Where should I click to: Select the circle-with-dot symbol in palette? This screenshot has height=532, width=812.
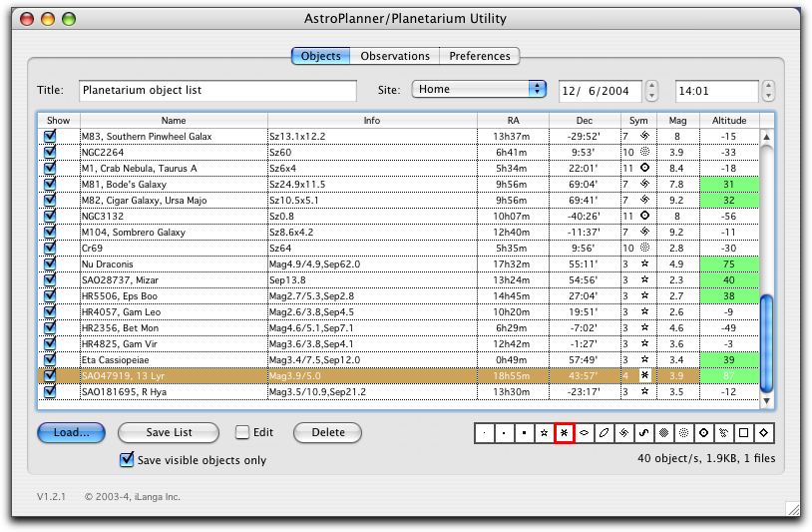(703, 433)
